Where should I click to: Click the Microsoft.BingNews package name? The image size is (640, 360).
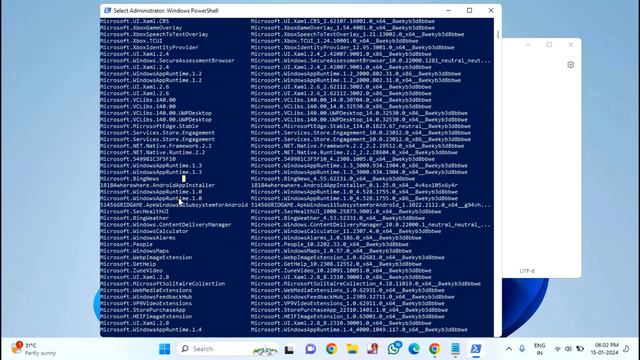tap(130, 179)
